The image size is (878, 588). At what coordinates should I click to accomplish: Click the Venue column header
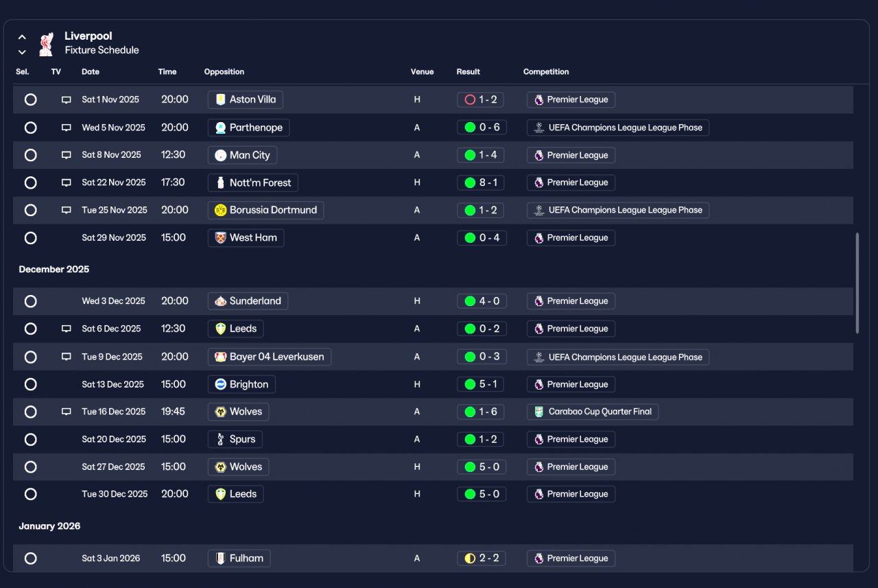coord(423,72)
